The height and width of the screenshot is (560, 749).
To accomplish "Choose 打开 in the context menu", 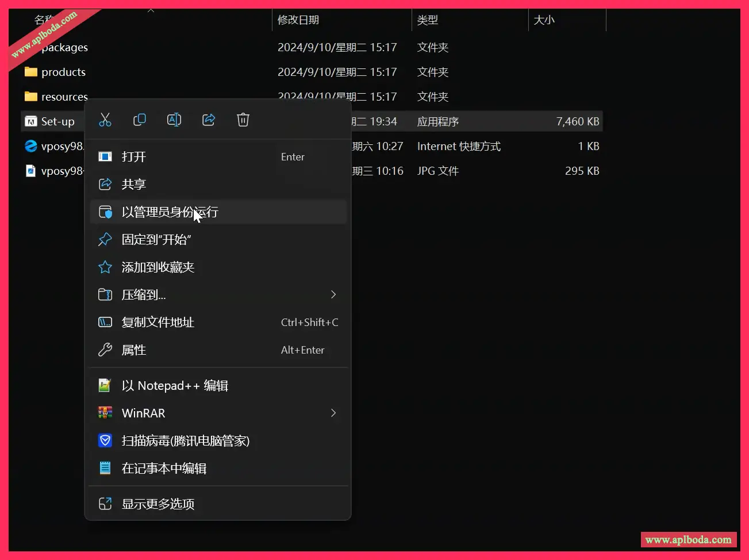I will tap(134, 157).
